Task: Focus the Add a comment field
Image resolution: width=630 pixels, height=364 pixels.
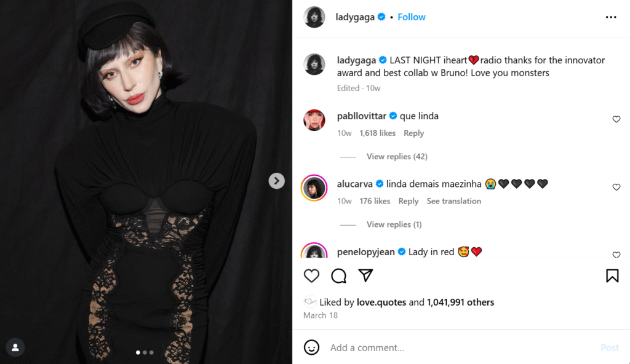Action: (462, 347)
